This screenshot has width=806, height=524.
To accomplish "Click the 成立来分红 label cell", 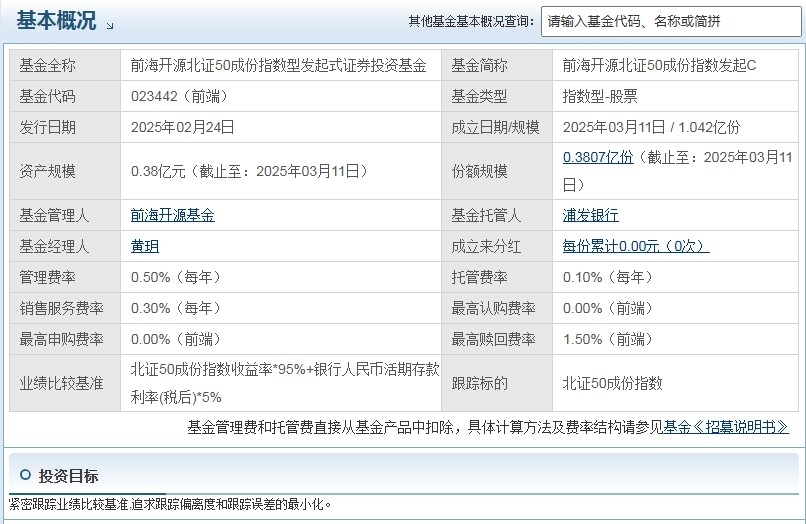I will (497, 246).
